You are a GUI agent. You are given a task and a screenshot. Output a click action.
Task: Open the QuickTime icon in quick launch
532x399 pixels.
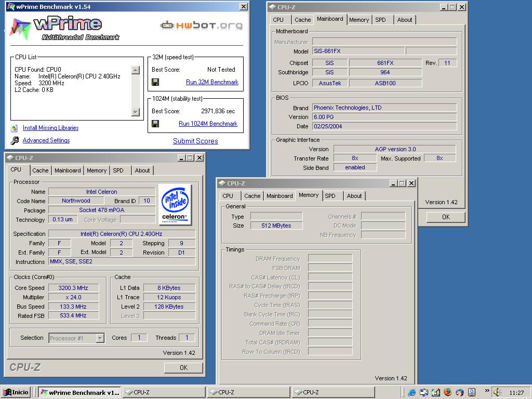point(472,393)
